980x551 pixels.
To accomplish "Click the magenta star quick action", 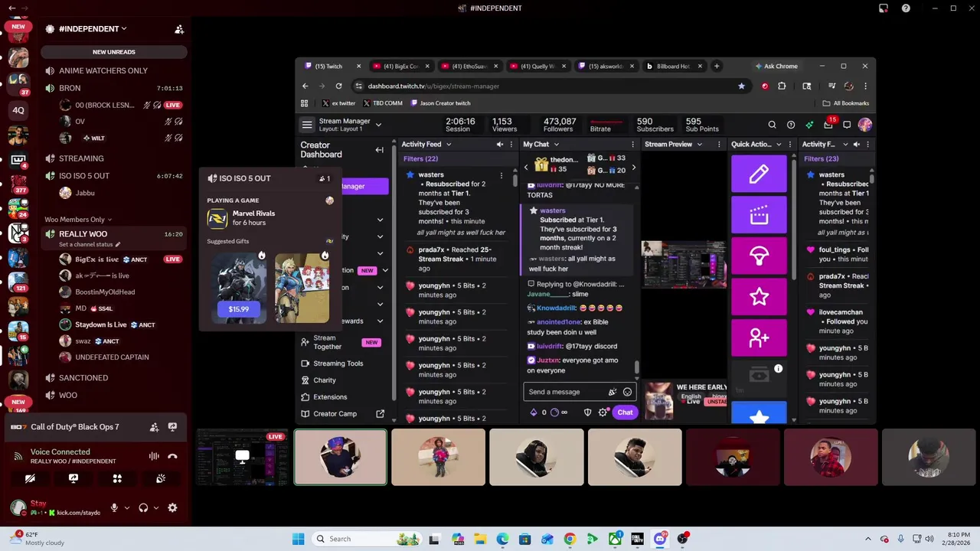I will pos(759,297).
